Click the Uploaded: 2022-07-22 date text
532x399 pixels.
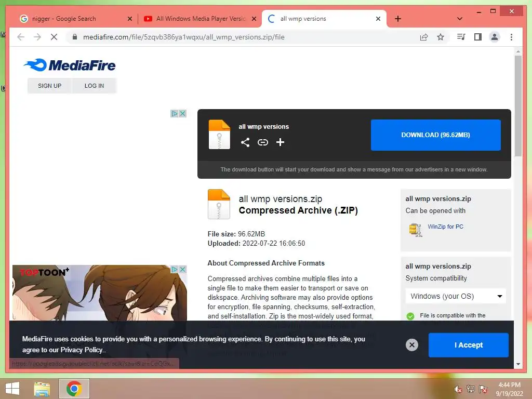coord(256,243)
